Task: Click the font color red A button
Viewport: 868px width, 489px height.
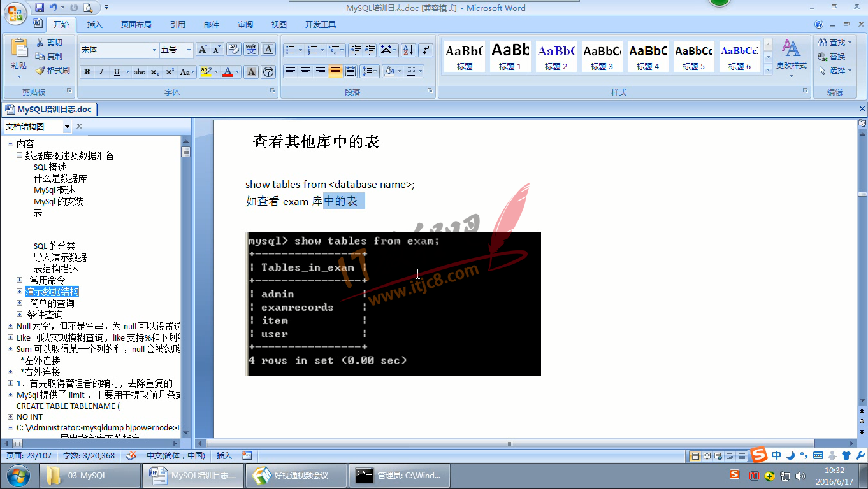Action: (228, 72)
